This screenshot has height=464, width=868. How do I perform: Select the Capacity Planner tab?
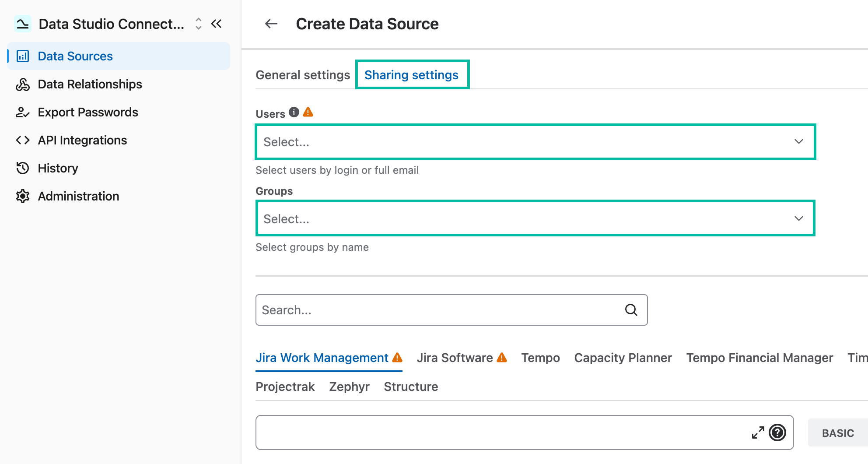(623, 358)
